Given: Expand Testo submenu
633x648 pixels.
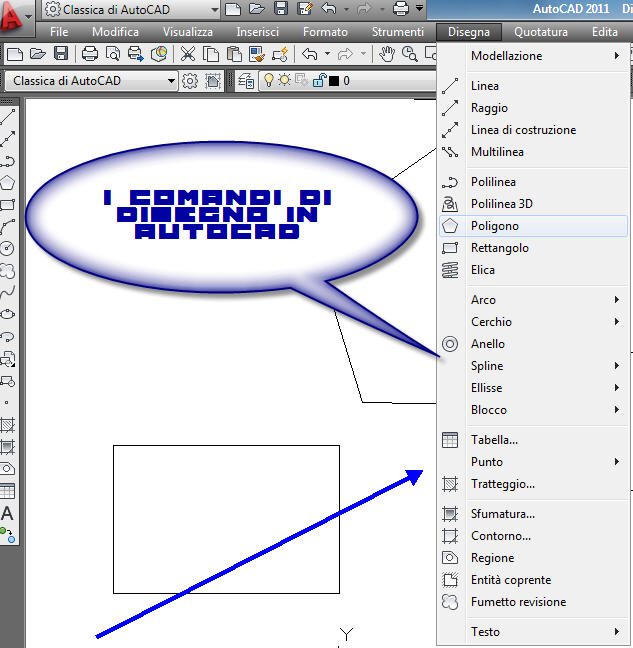Looking at the screenshot, I should (534, 631).
